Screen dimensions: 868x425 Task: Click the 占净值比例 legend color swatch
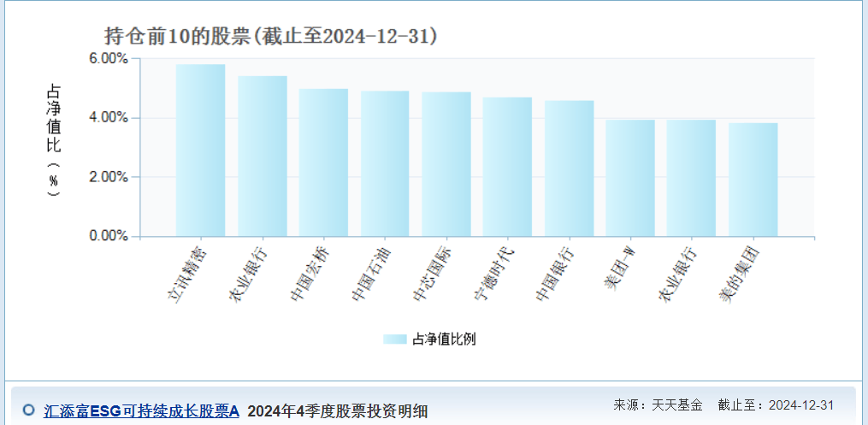coord(396,339)
